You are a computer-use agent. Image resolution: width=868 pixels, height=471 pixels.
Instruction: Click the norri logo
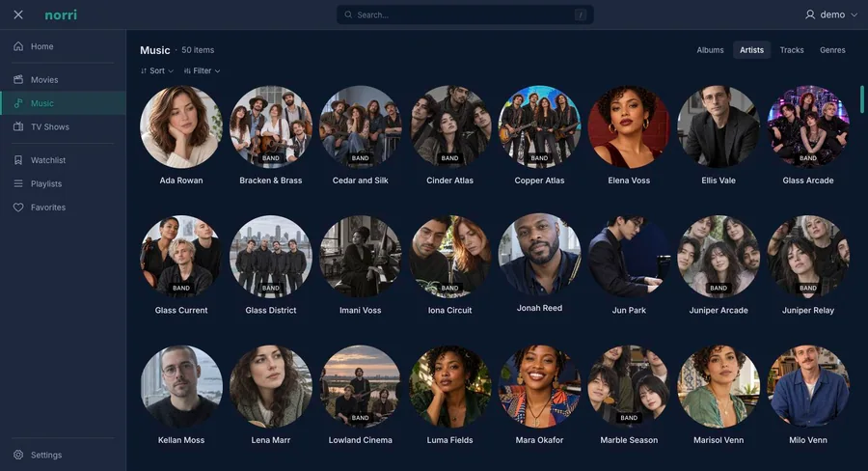(61, 15)
